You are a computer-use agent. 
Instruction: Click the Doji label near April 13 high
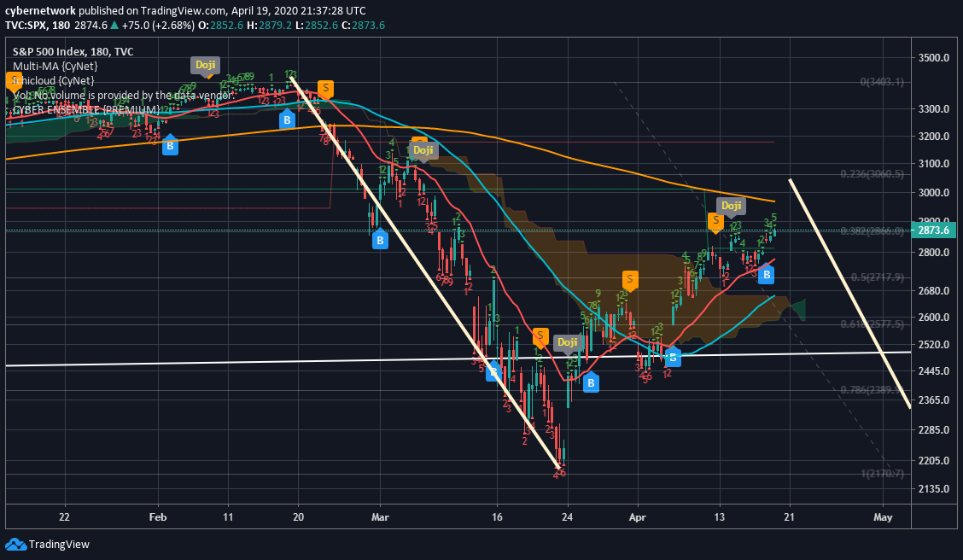[x=731, y=206]
